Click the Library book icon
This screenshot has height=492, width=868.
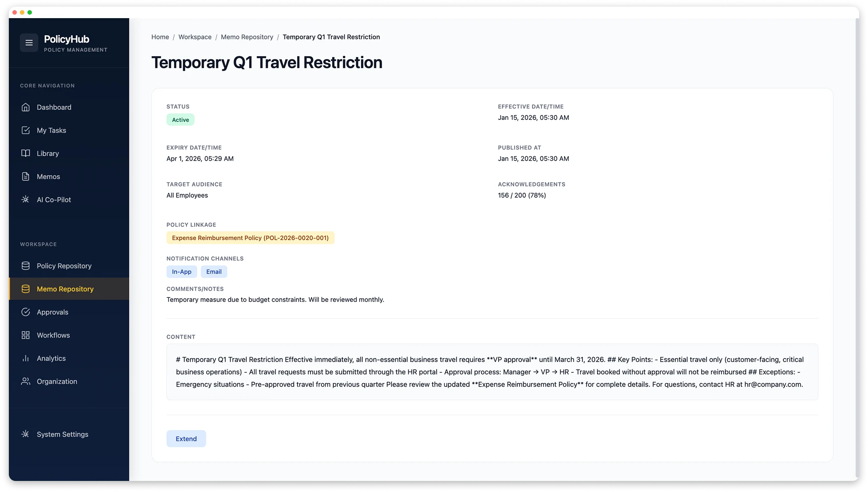(26, 153)
